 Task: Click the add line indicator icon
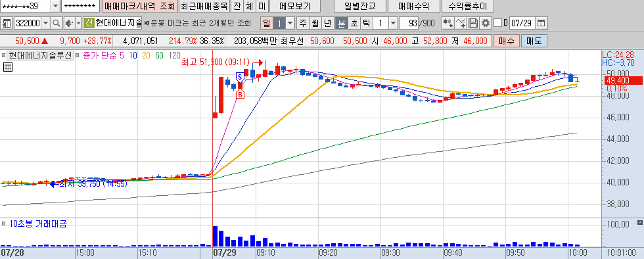pyautogui.click(x=461, y=23)
